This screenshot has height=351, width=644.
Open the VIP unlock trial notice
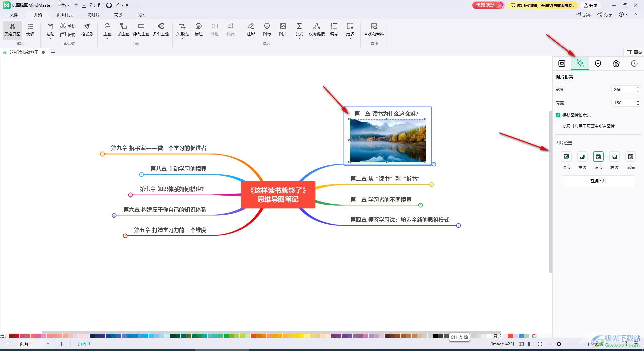point(542,5)
